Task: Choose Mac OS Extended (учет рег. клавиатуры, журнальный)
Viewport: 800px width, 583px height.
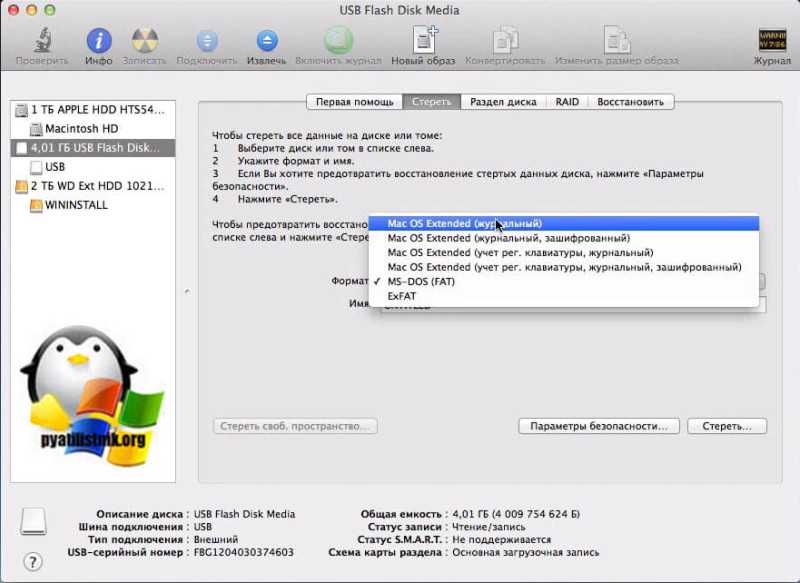Action: pos(564,252)
